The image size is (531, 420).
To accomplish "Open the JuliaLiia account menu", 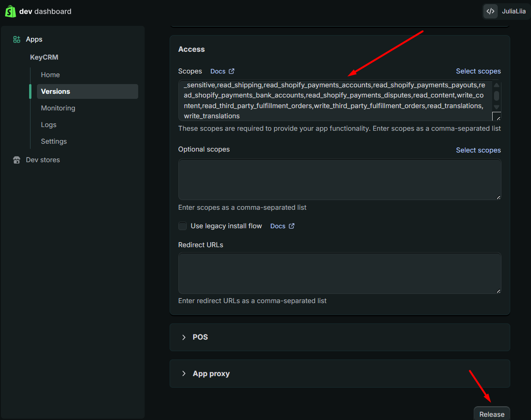I will coord(513,12).
